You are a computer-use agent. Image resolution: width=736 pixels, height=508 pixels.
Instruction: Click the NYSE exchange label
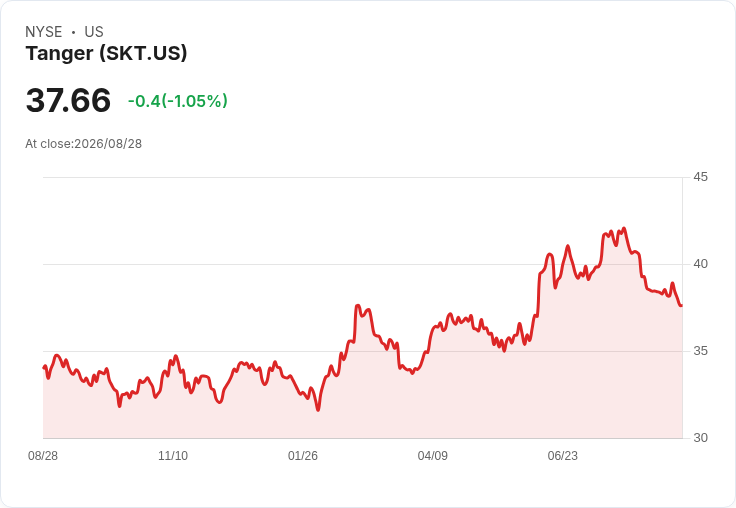coord(44,32)
